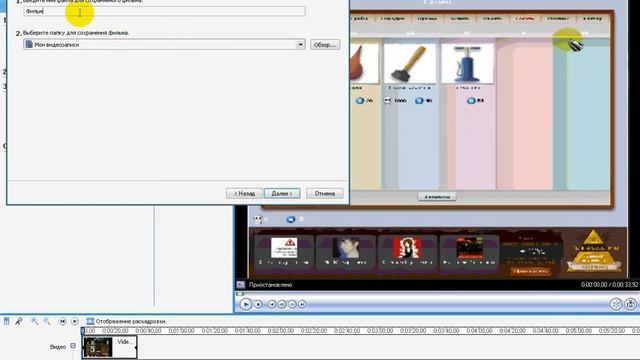Viewport: 640px width, 360px height.
Task: Click the Обзор... browse button
Action: (324, 44)
